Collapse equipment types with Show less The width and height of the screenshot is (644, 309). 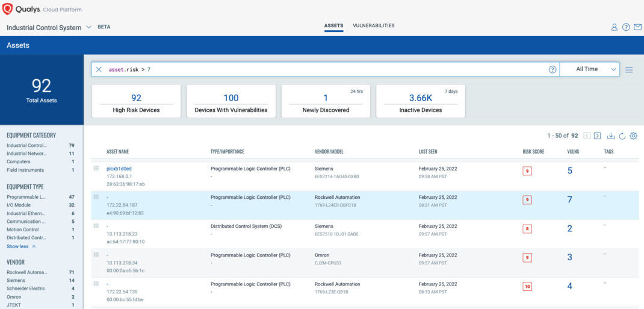[x=21, y=246]
